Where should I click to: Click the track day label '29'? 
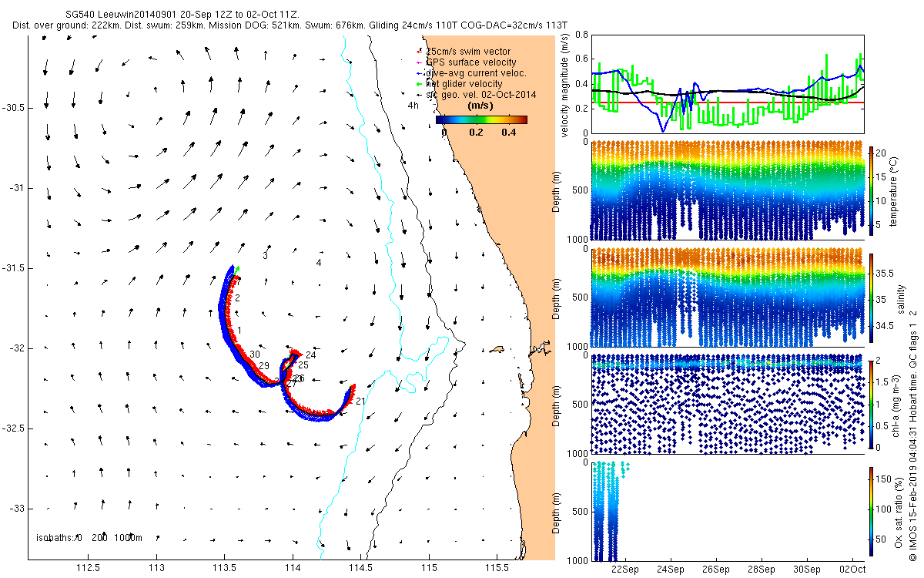[x=264, y=365]
